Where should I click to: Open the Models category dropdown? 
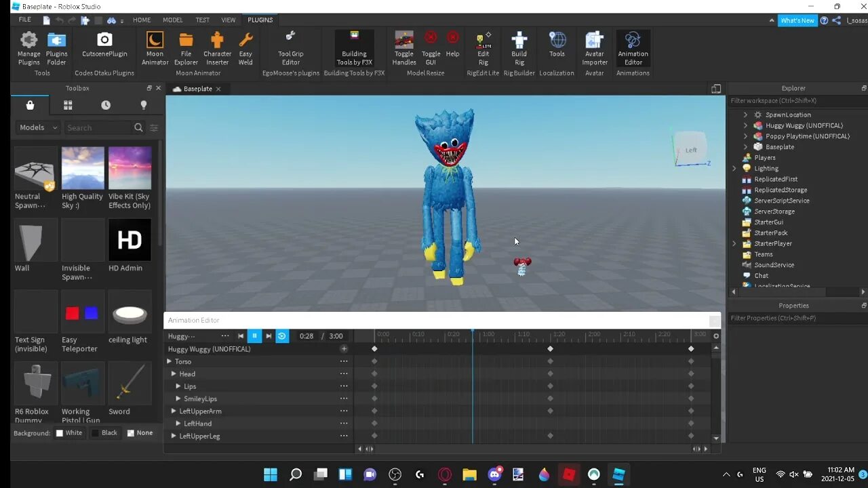tap(37, 127)
